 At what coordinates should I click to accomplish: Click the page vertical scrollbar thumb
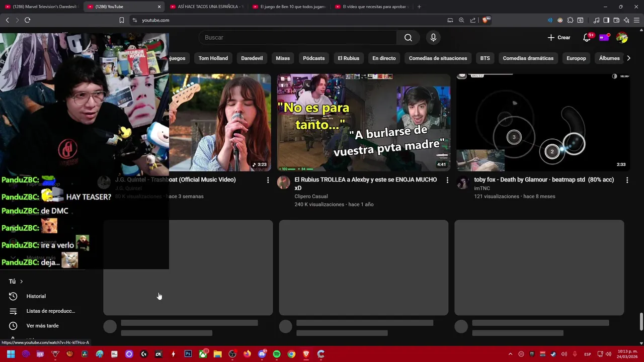641,321
